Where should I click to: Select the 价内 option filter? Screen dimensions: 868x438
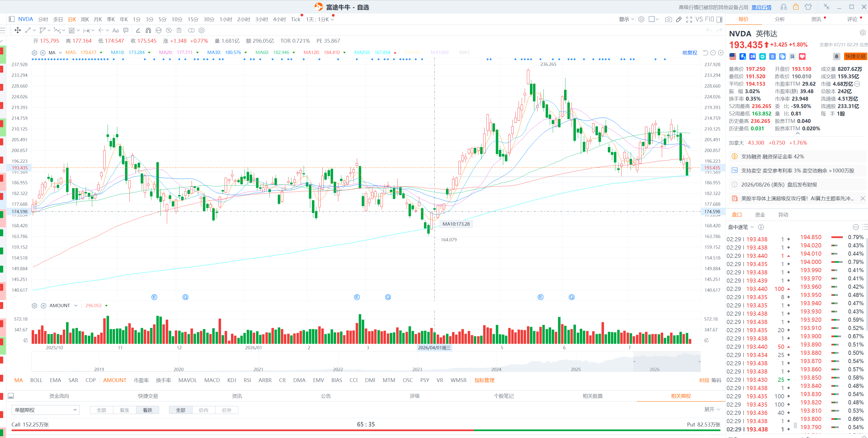203,410
